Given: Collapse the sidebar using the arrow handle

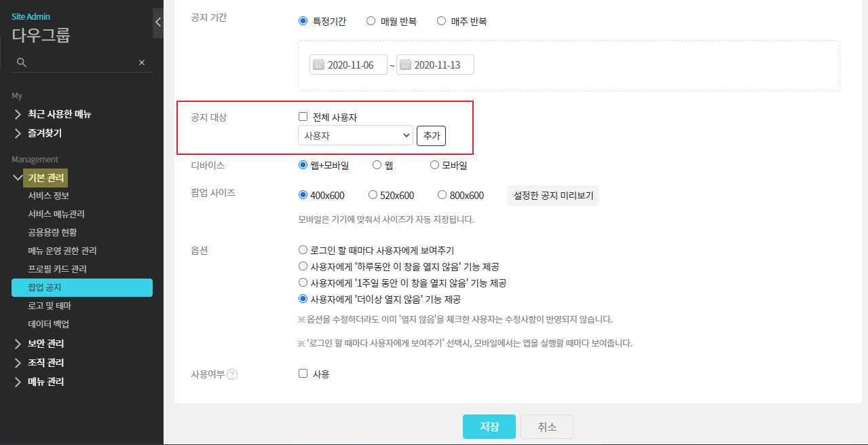Looking at the screenshot, I should [158, 22].
